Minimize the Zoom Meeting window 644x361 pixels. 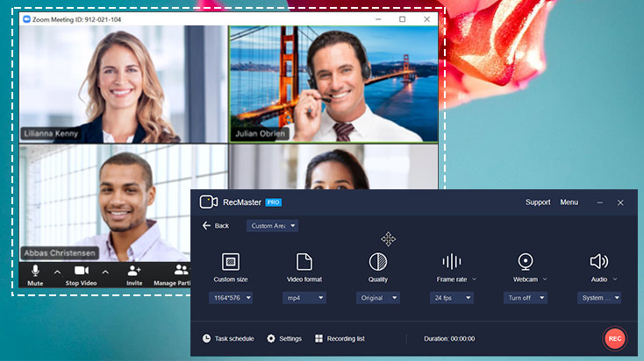click(x=378, y=19)
